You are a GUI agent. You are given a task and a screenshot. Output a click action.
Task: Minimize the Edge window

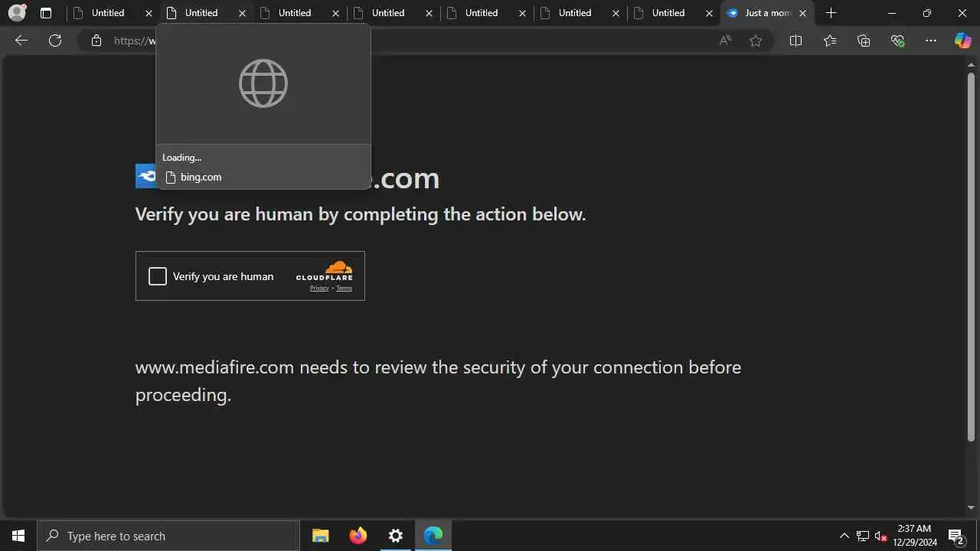892,13
